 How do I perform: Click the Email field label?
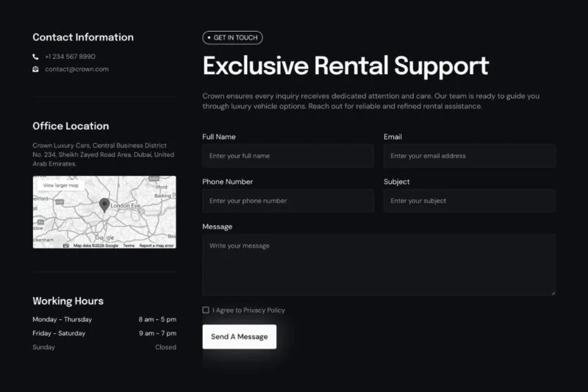point(392,137)
